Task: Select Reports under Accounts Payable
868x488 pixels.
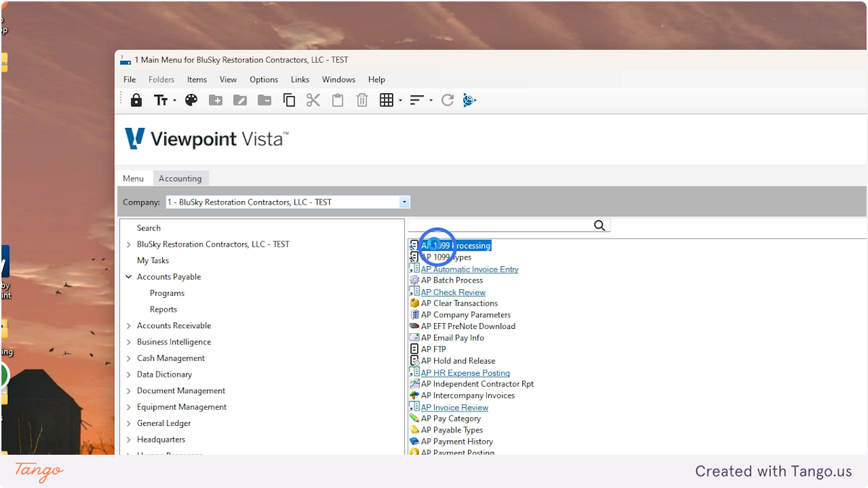Action: (x=163, y=309)
